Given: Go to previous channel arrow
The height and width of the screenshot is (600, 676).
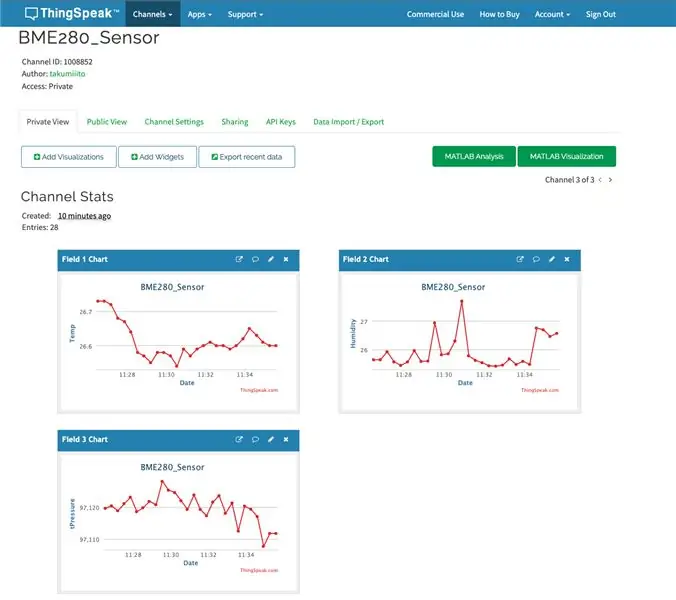Looking at the screenshot, I should click(600, 180).
